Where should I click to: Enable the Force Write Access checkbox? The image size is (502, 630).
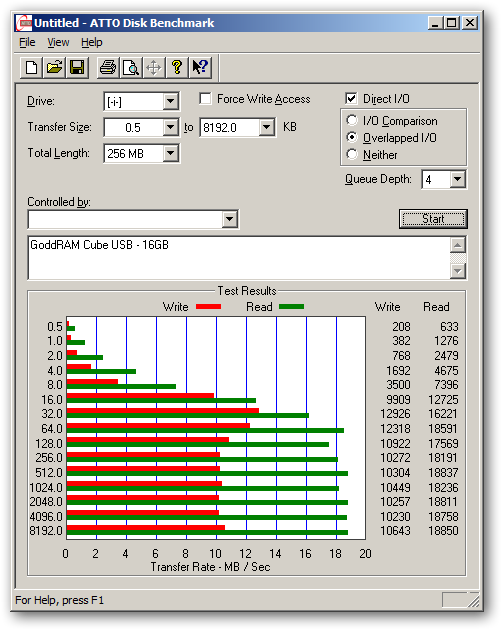click(x=205, y=98)
